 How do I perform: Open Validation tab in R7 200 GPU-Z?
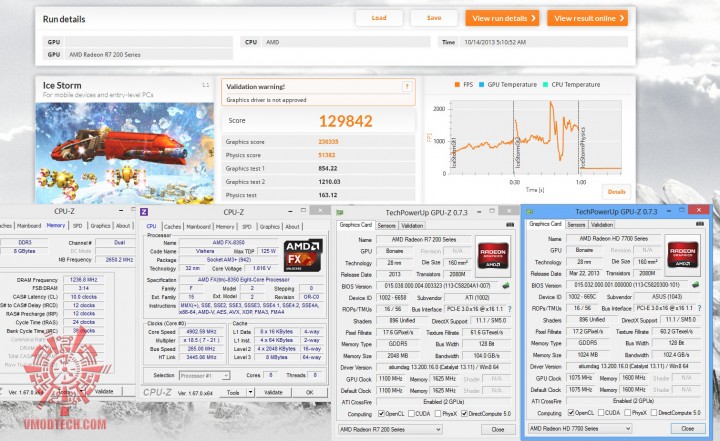click(412, 226)
